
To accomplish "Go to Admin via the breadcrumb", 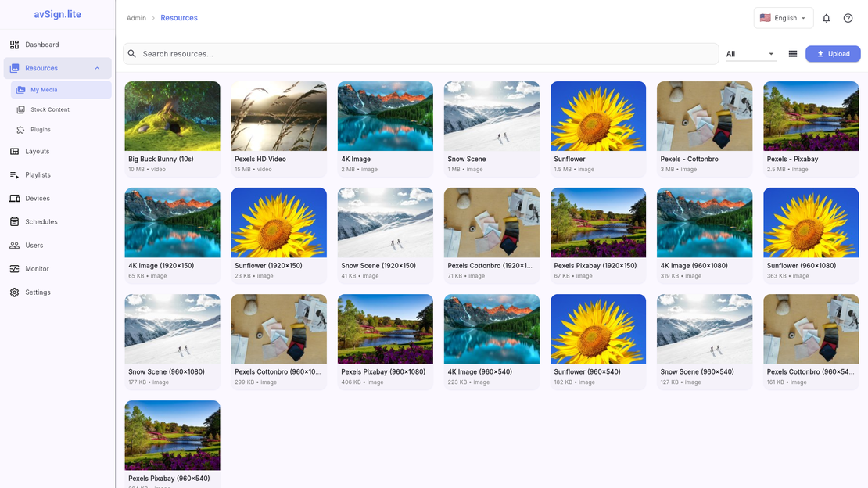I will click(x=136, y=17).
